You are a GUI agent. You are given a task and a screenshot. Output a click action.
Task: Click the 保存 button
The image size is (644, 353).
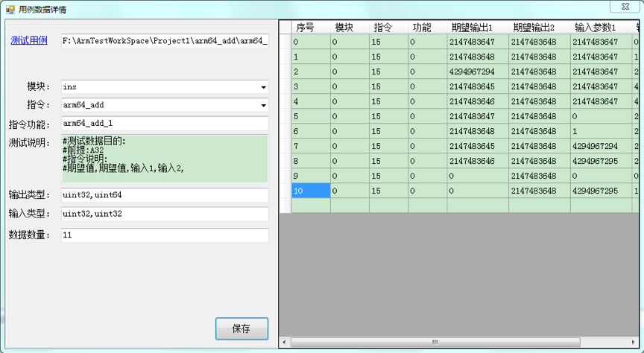(241, 328)
